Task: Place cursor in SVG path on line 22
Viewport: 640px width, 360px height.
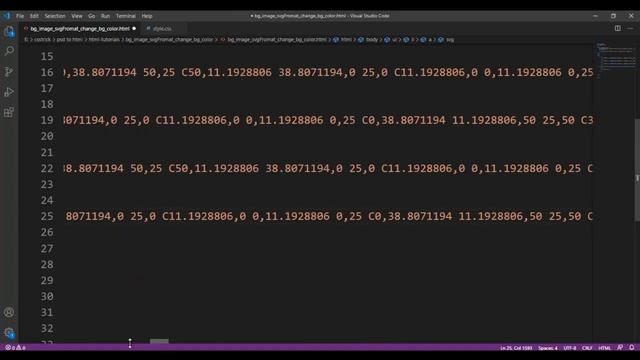Action: tap(328, 168)
